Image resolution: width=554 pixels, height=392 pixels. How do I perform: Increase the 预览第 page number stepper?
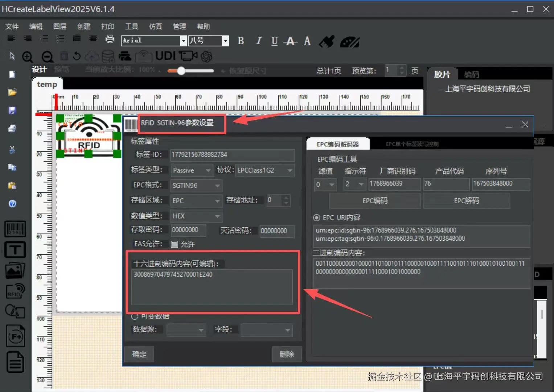point(401,68)
